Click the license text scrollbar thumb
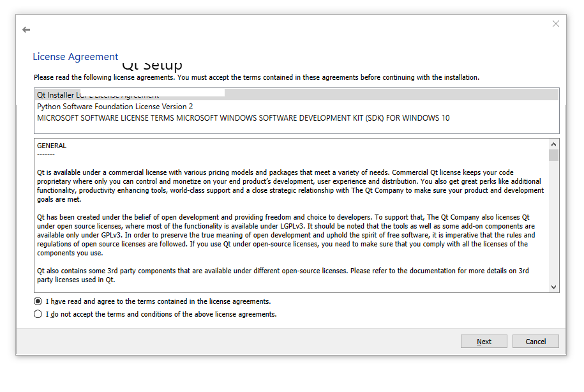Screen dimensions: 584x392 point(553,155)
